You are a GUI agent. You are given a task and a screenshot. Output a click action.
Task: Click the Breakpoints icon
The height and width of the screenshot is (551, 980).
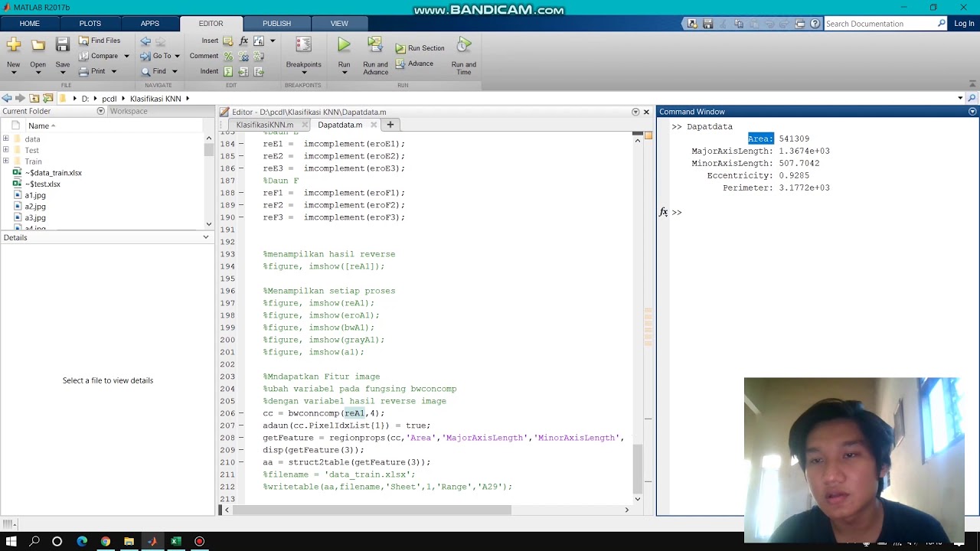(x=303, y=46)
